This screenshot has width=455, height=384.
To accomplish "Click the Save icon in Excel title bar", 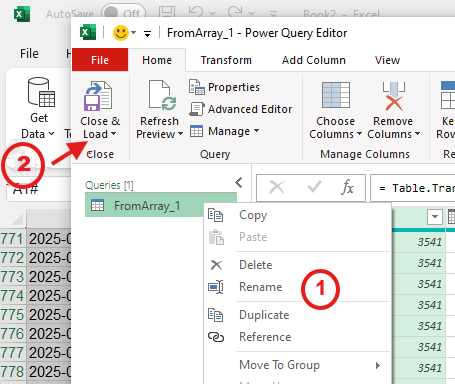I will [x=167, y=13].
